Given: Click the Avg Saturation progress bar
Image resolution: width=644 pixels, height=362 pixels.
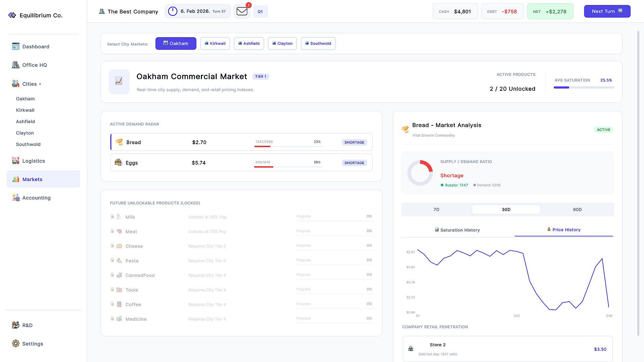Looking at the screenshot, I should coord(584,87).
